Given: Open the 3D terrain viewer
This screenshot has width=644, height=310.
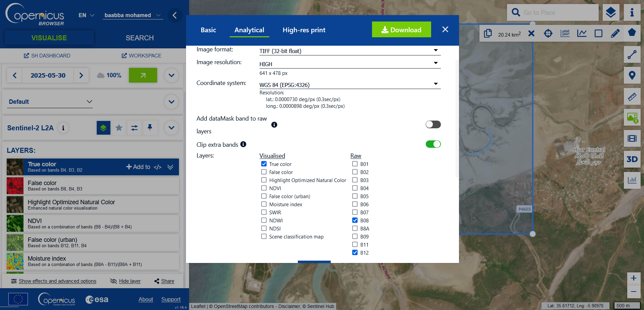Looking at the screenshot, I should 632,159.
